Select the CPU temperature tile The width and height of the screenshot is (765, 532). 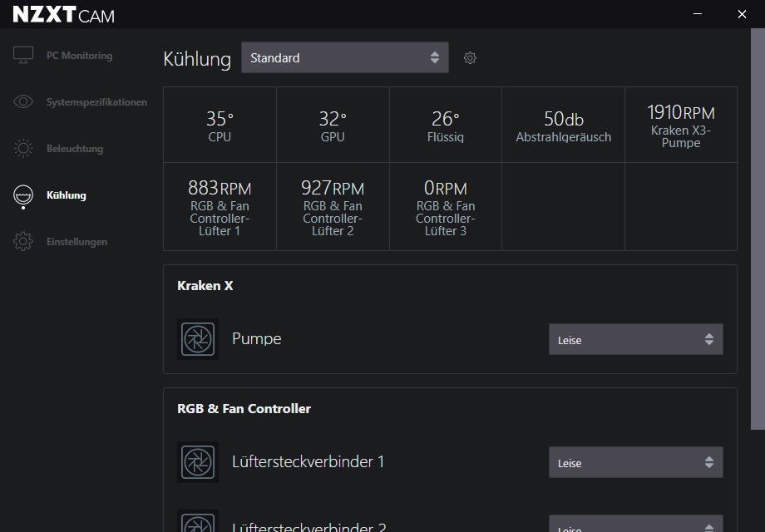(220, 126)
